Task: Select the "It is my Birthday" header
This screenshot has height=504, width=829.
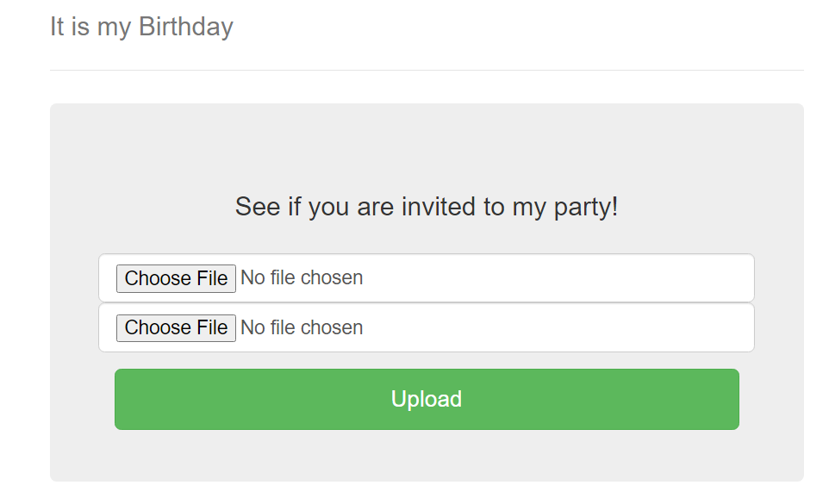Action: pos(141,27)
